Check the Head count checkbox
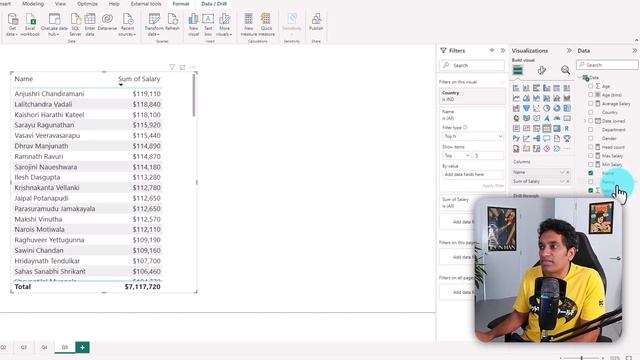The width and height of the screenshot is (640, 360). point(591,147)
